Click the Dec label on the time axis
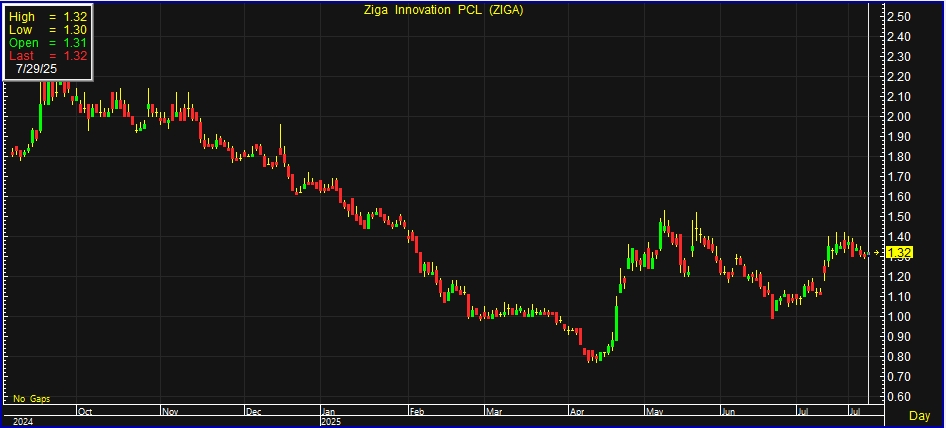Image resolution: width=946 pixels, height=428 pixels. tap(254, 412)
